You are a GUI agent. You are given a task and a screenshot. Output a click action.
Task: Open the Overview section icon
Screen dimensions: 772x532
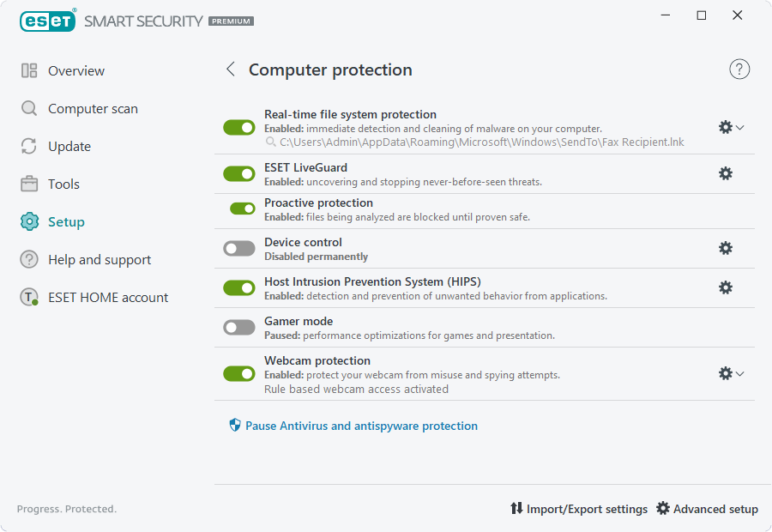(x=27, y=70)
